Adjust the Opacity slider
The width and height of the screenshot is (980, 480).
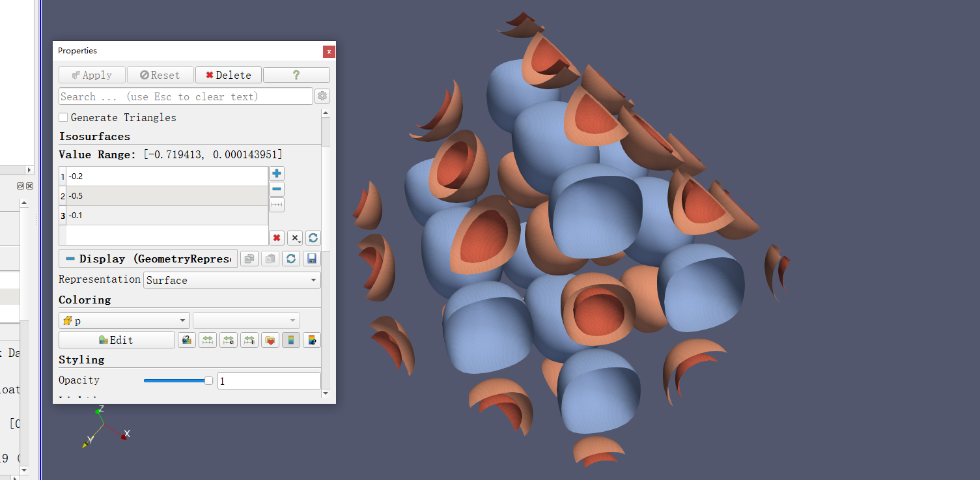click(178, 380)
